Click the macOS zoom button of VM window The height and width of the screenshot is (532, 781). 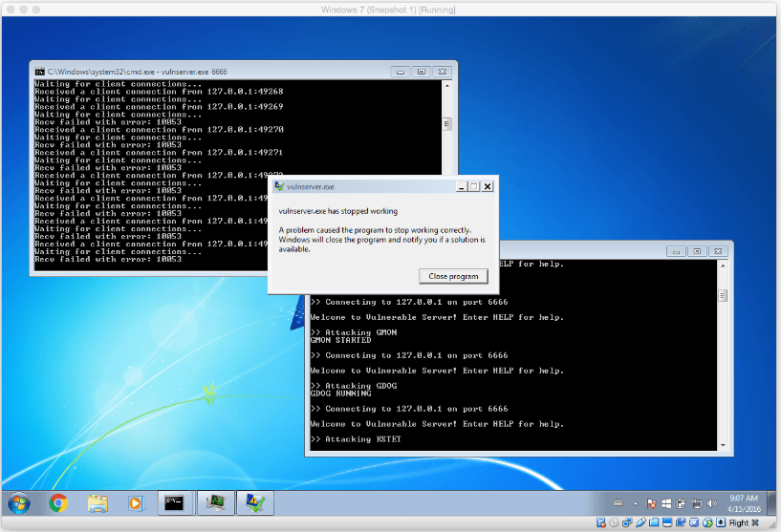[36, 10]
